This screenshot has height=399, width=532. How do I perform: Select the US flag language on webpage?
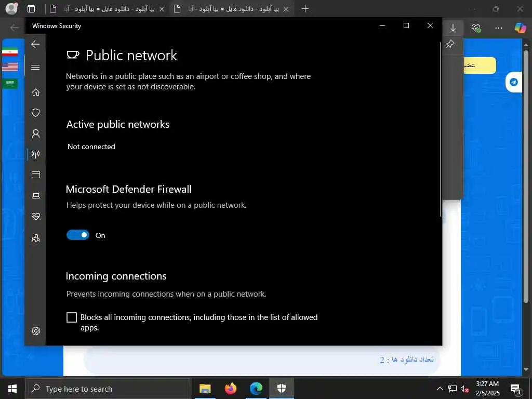pyautogui.click(x=10, y=67)
